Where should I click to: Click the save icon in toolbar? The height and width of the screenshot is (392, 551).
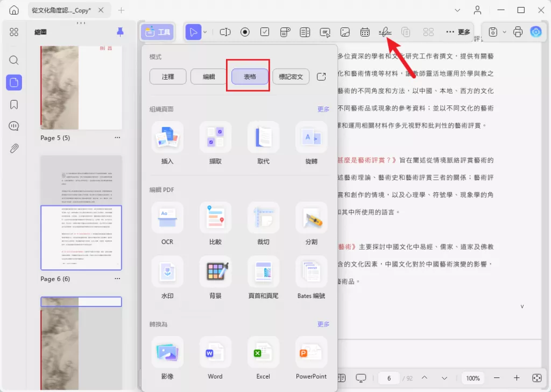[x=493, y=32]
